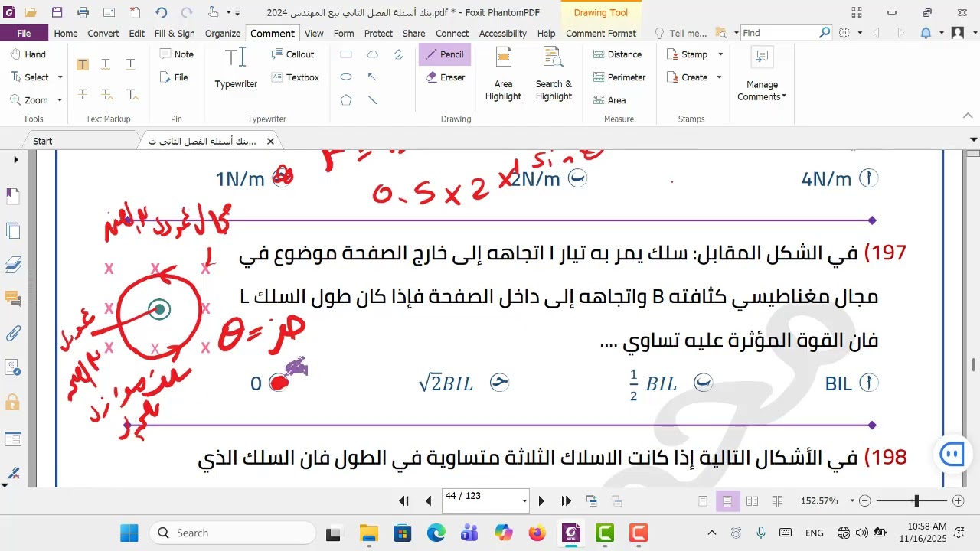
Task: Click the zoom in plus button
Action: 958,501
